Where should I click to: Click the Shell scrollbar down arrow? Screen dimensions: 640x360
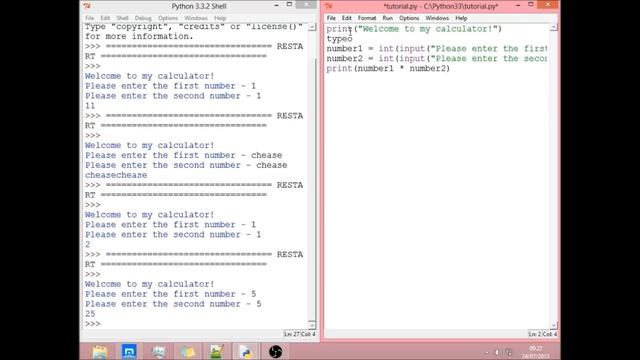click(312, 325)
